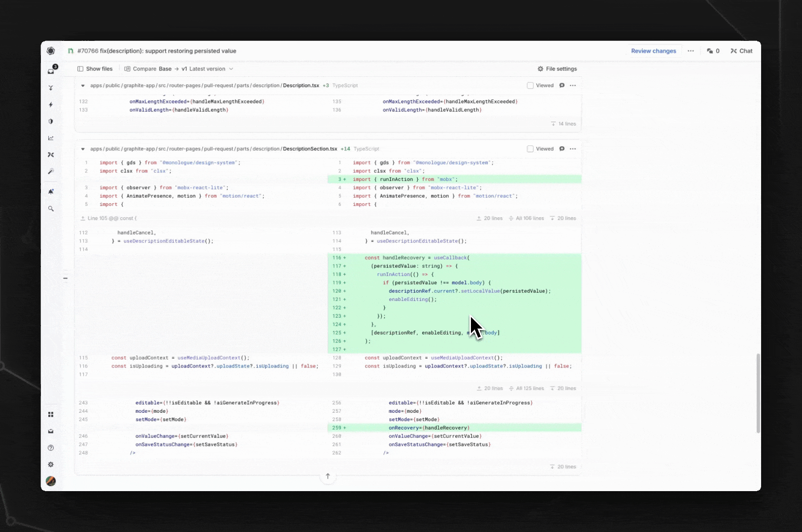This screenshot has width=802, height=532.
Task: Open File settings
Action: [x=557, y=69]
